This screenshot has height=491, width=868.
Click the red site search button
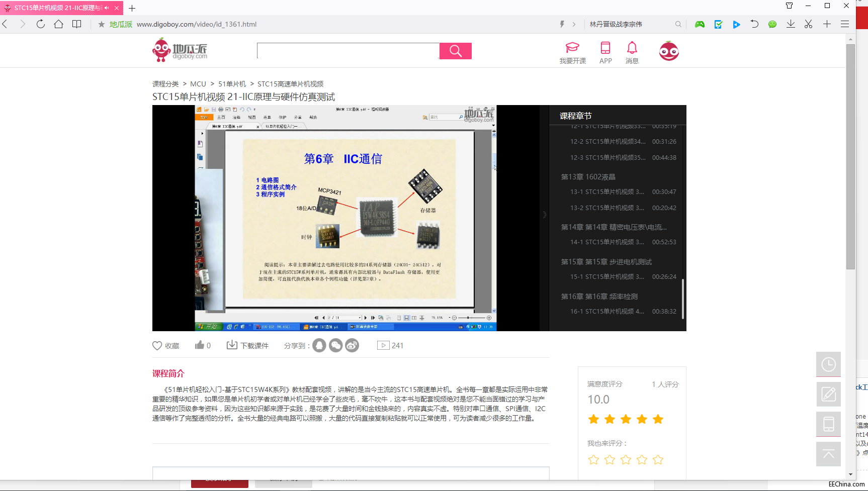pos(456,51)
